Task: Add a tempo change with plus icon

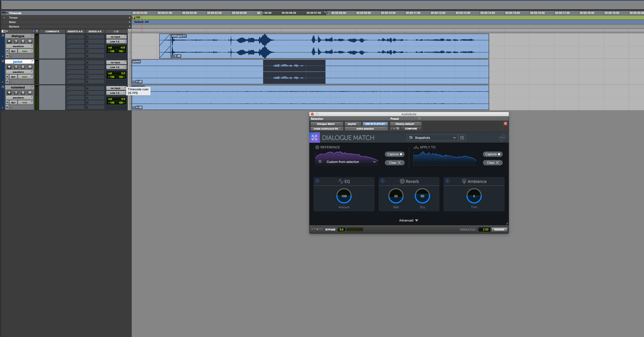Action: pos(130,18)
